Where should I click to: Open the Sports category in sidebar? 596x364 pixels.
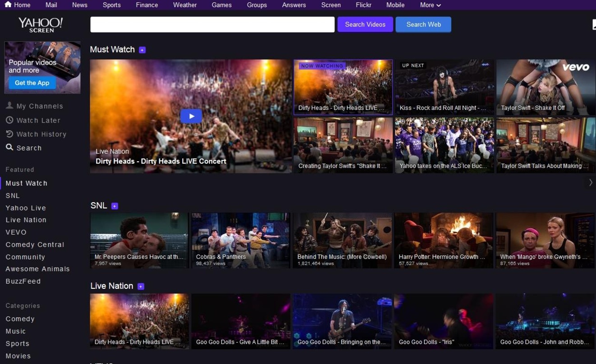(17, 343)
